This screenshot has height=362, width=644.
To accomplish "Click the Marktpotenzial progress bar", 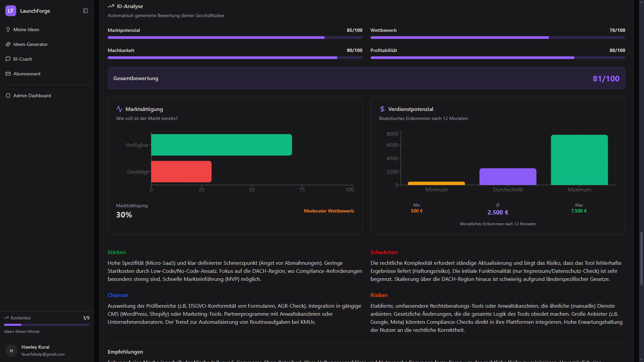I will 235,38.
